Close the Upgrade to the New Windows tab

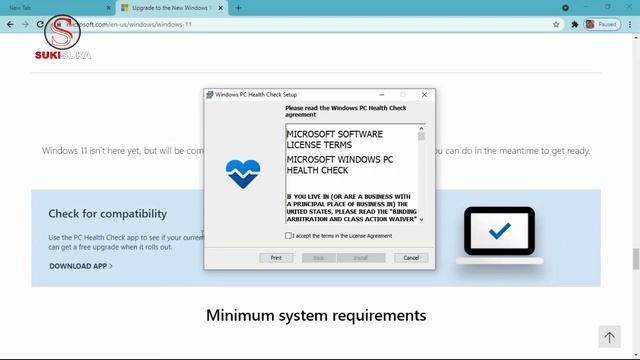click(x=220, y=8)
